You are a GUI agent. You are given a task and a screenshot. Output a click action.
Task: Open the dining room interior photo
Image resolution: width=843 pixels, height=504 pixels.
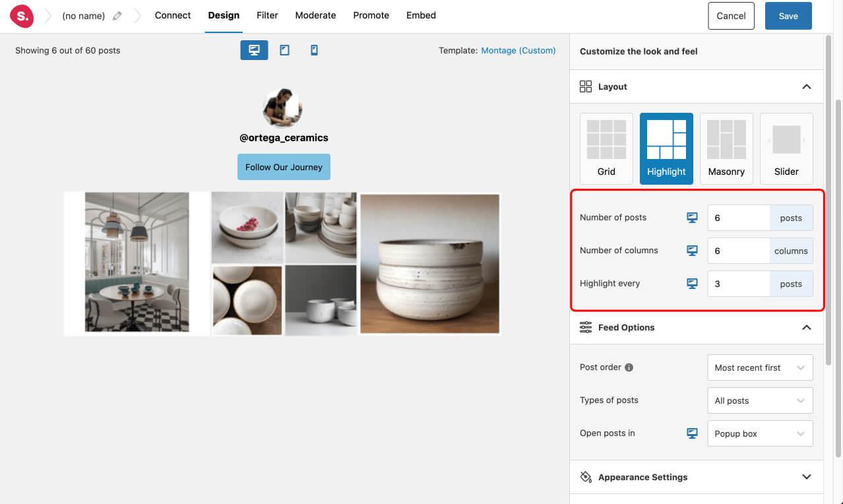point(137,263)
